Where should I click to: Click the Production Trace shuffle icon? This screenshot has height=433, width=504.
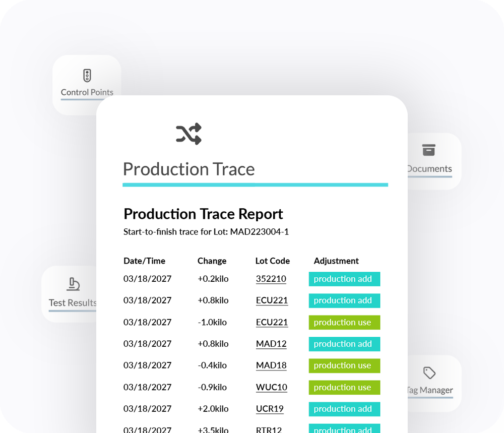(x=188, y=134)
